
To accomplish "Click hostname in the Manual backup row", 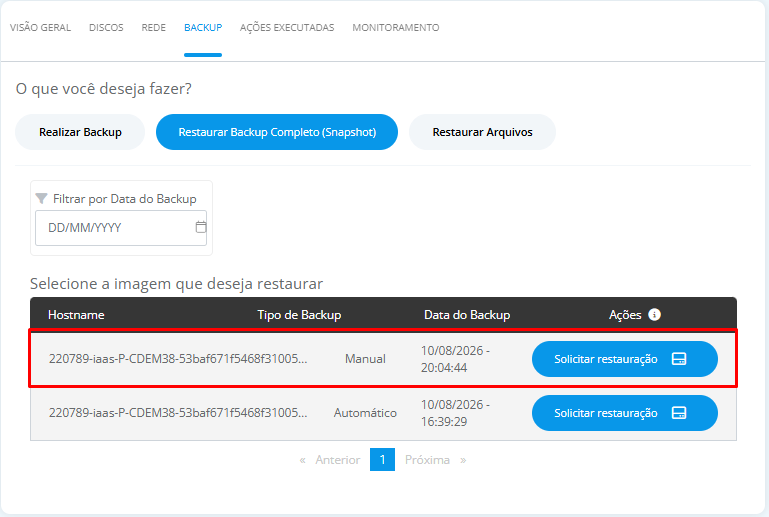I will pyautogui.click(x=178, y=359).
